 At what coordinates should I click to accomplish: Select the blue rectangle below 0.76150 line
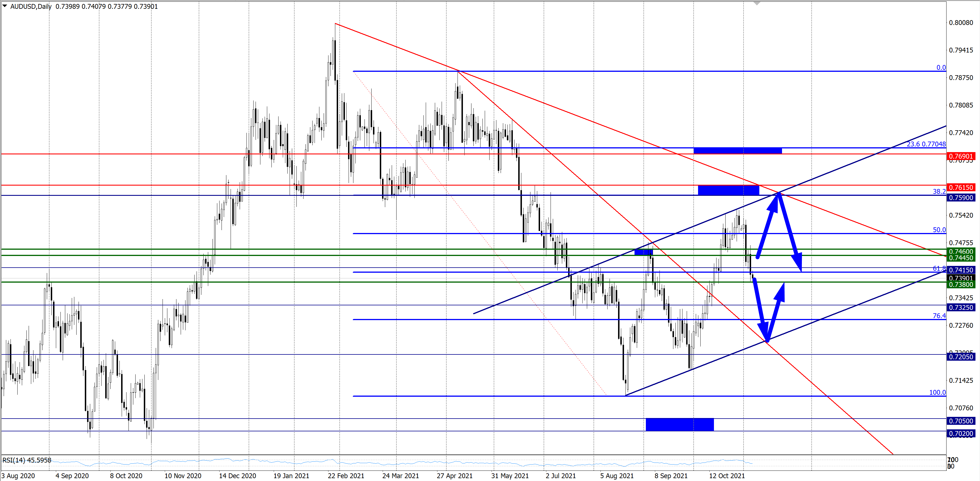728,190
